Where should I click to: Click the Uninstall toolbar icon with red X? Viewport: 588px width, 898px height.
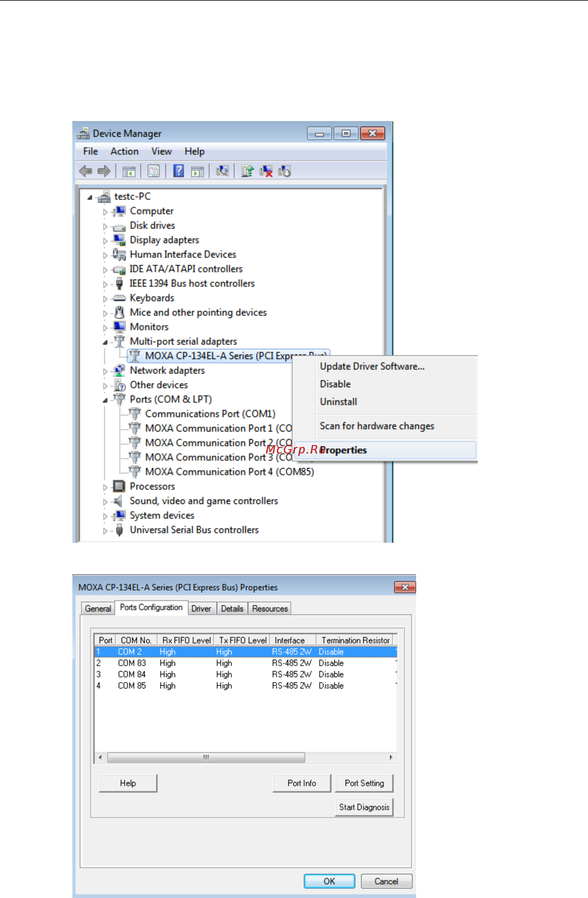tap(266, 171)
